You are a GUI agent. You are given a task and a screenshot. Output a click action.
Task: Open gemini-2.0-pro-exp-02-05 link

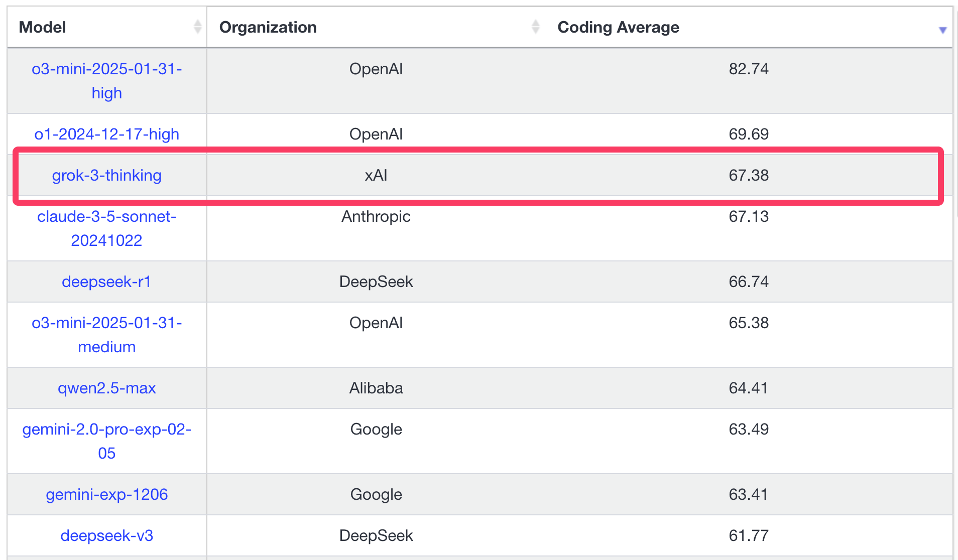pyautogui.click(x=106, y=441)
